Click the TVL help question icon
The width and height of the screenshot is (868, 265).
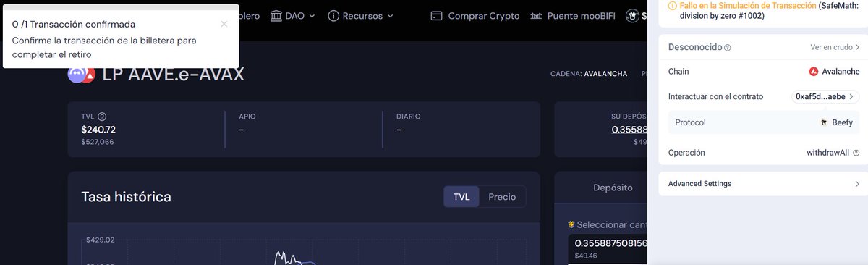click(102, 117)
